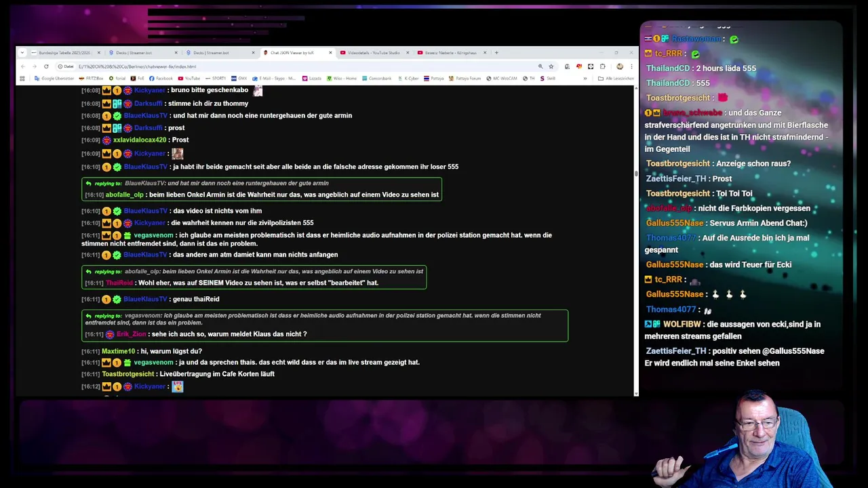Open the Alle Lesezeichen folder

615,79
